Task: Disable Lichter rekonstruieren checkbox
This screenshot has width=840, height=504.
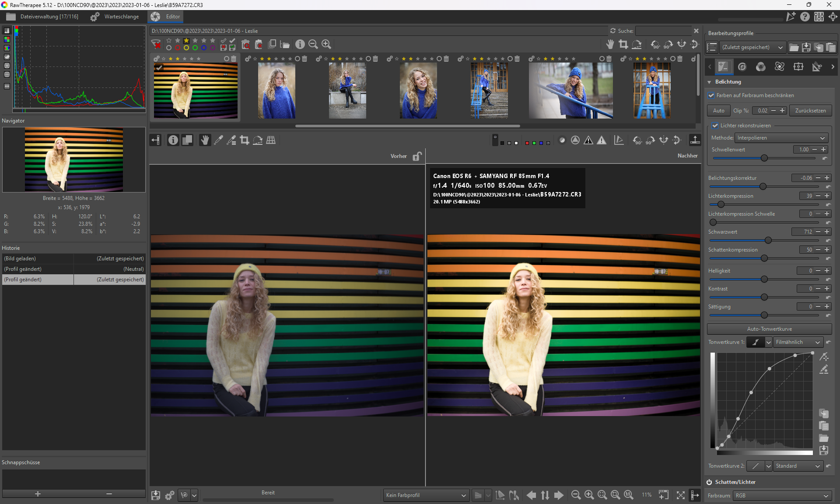Action: (x=715, y=126)
